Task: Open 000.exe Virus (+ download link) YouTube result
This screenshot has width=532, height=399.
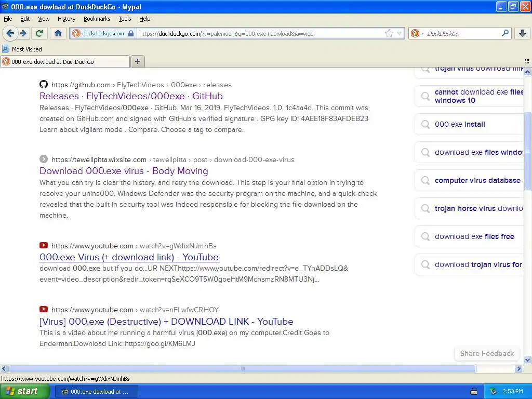Action: (x=129, y=257)
